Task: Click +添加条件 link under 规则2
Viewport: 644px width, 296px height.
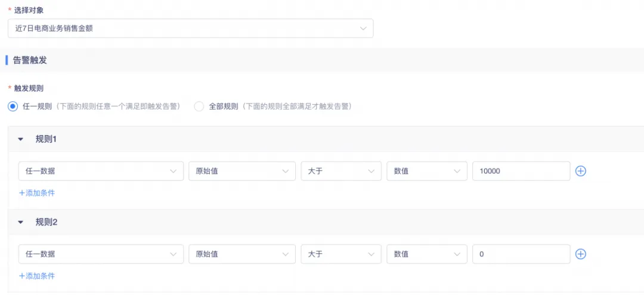Action: [37, 276]
